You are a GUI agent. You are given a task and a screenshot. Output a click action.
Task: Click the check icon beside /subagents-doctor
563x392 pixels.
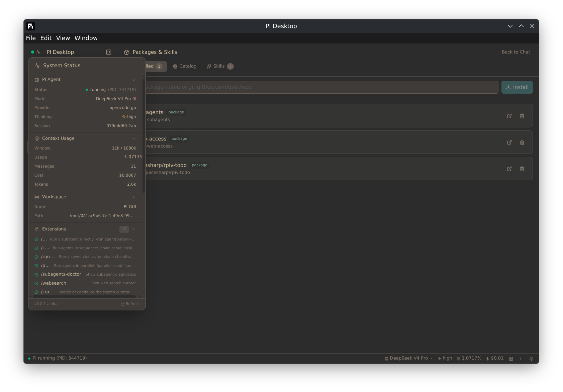36,275
